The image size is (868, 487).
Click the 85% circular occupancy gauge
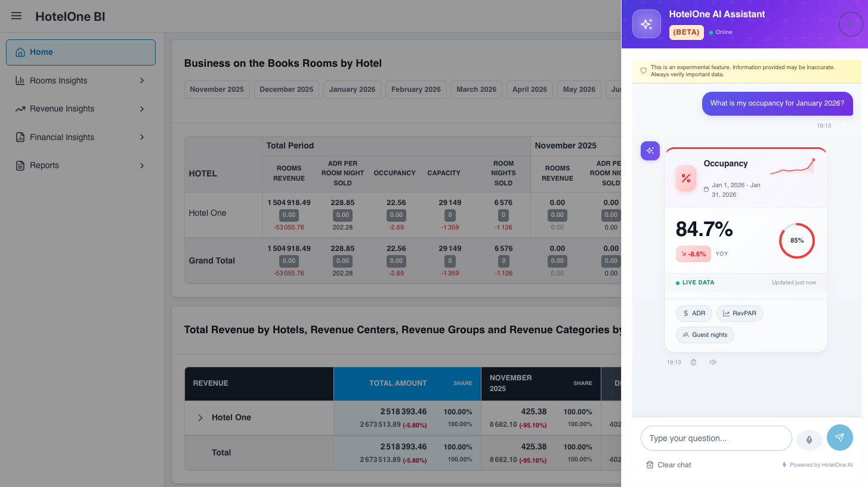pyautogui.click(x=796, y=241)
